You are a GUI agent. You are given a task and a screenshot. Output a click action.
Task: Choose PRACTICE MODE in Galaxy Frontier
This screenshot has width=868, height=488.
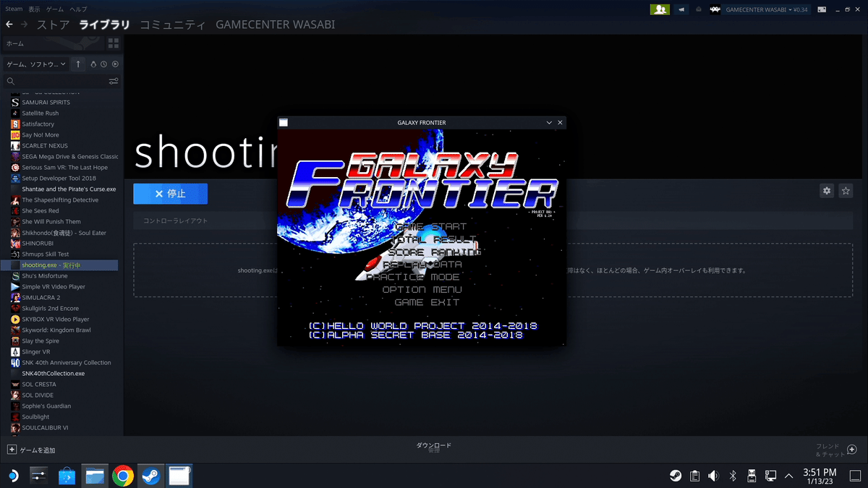click(x=413, y=277)
